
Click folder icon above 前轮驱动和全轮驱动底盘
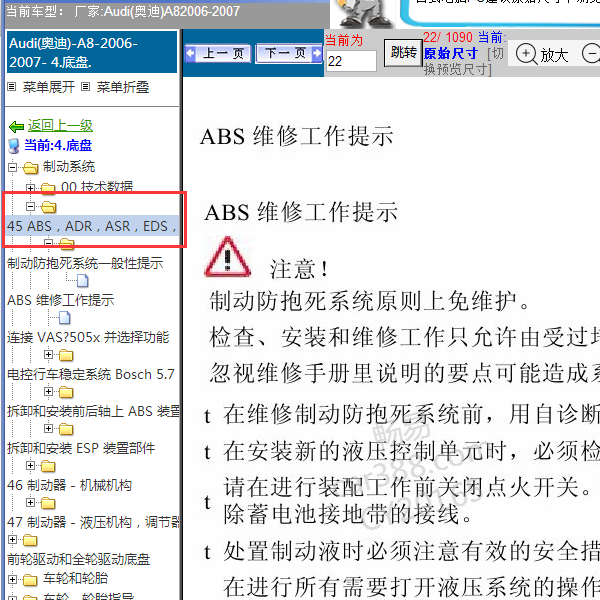click(30, 540)
